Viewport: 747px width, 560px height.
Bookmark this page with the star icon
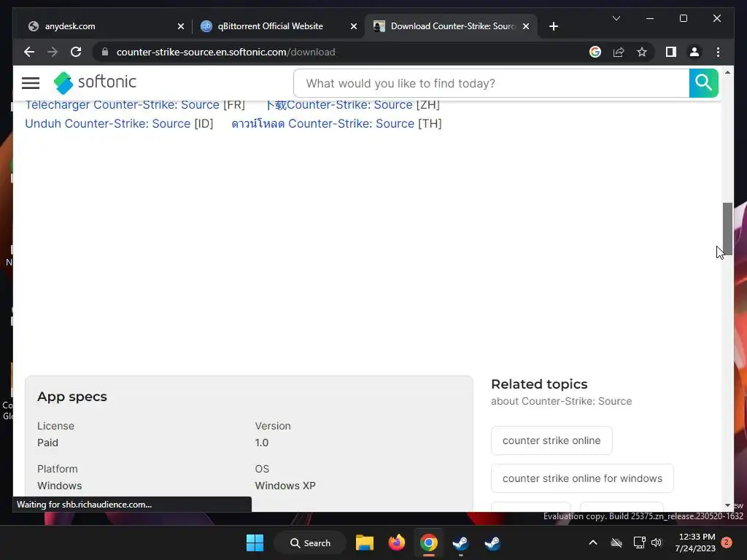click(x=642, y=52)
